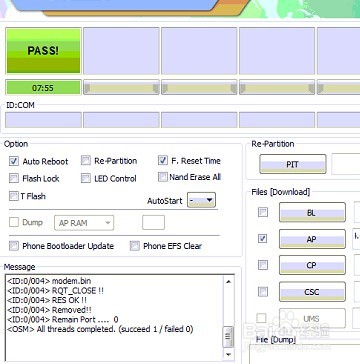
Task: Click message log scrollbar down arrow
Action: point(228,354)
